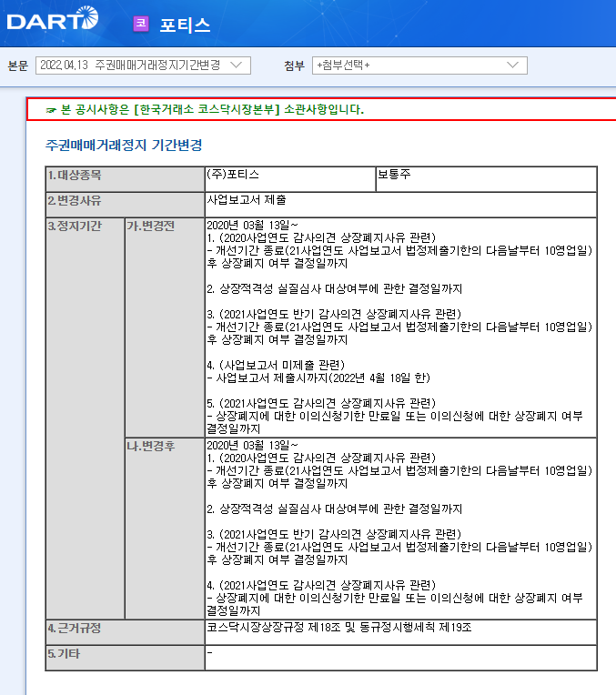This screenshot has height=695, width=616.
Task: Open the 첨부선택 attachment dropdown
Action: pos(419,65)
